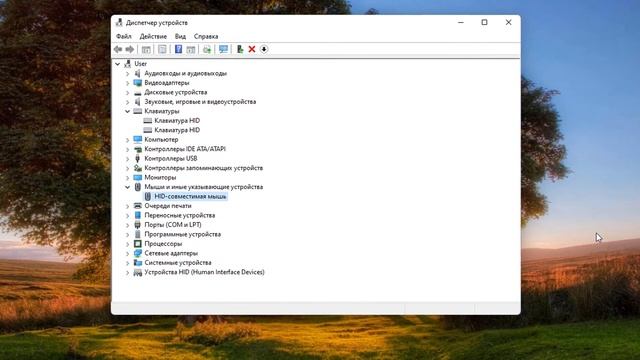Select the first Клавиатура HID entry icon
The image size is (640, 360).
click(x=148, y=120)
